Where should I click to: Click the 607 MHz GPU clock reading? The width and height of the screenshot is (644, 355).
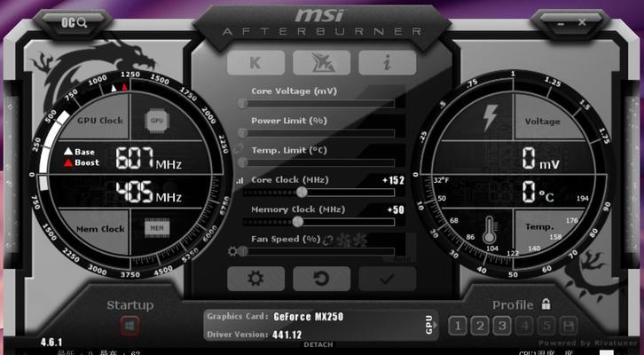148,158
